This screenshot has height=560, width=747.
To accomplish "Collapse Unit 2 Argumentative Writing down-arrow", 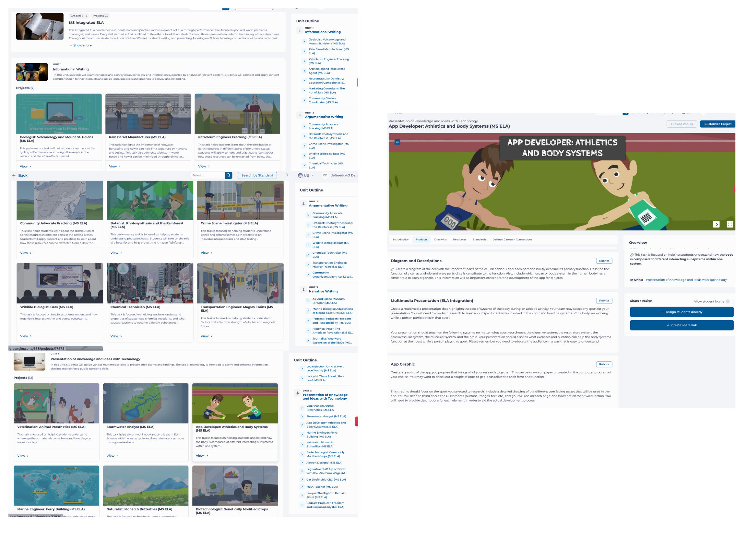I will coord(303,204).
